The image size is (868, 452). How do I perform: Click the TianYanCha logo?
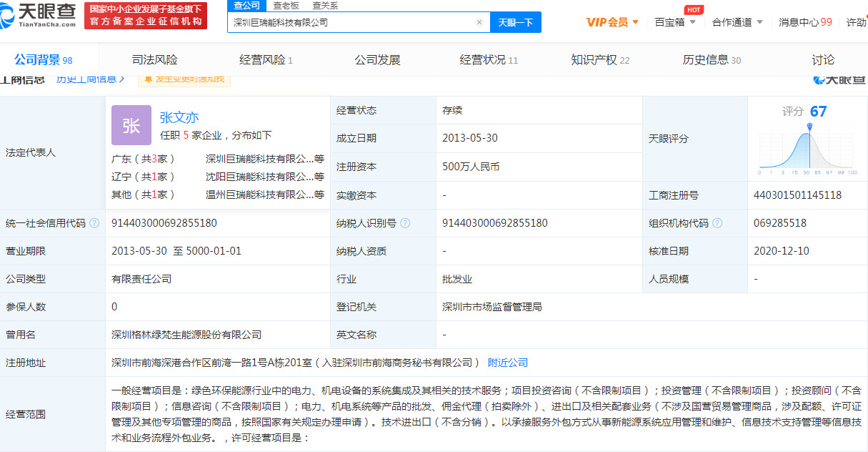tap(39, 16)
